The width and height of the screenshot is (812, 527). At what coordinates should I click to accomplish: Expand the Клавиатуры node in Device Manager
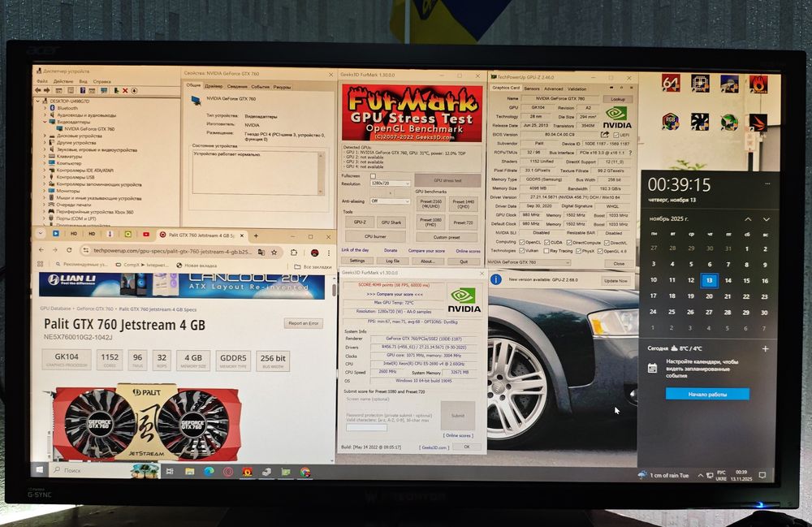(x=45, y=157)
